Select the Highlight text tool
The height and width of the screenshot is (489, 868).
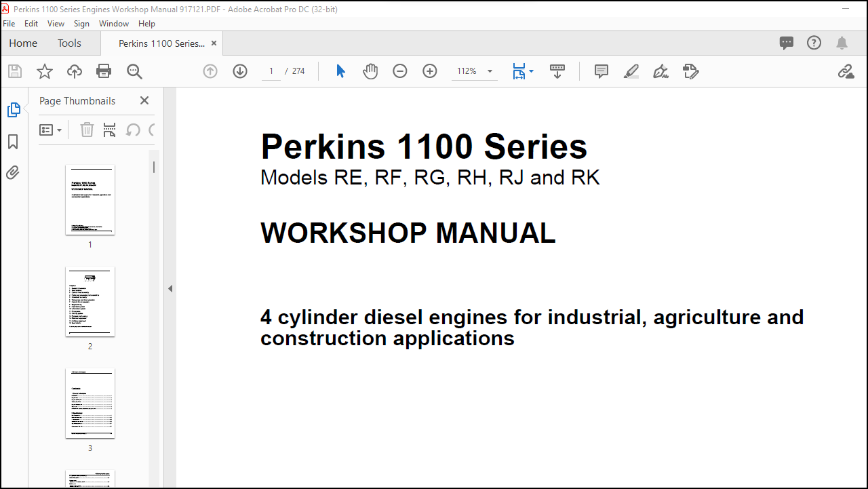[631, 71]
